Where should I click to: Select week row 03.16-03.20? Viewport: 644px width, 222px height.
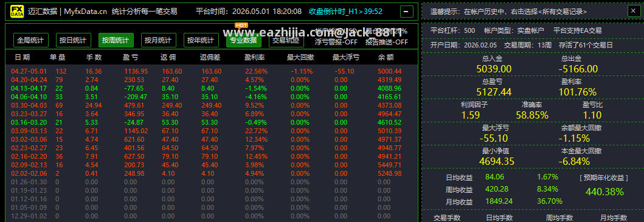tap(212, 122)
